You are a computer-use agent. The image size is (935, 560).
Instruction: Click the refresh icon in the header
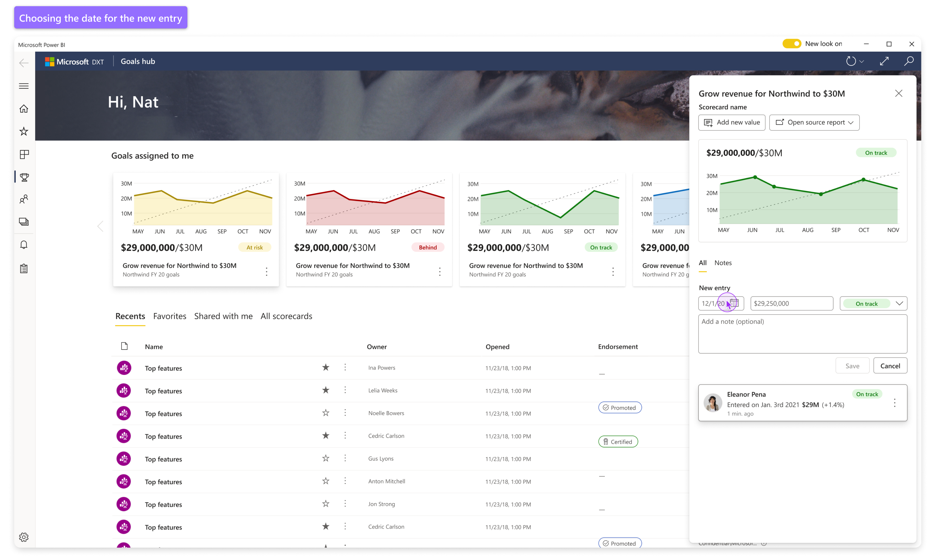(x=851, y=61)
